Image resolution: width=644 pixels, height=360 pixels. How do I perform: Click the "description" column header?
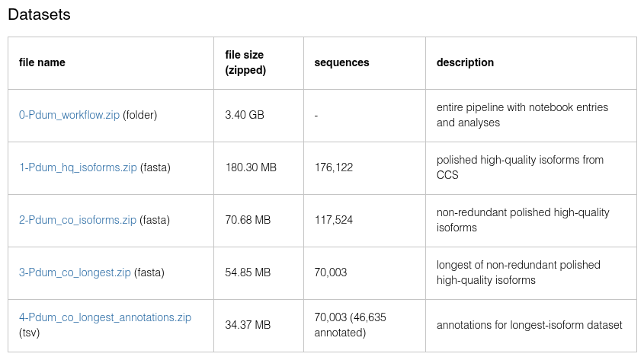pyautogui.click(x=465, y=62)
